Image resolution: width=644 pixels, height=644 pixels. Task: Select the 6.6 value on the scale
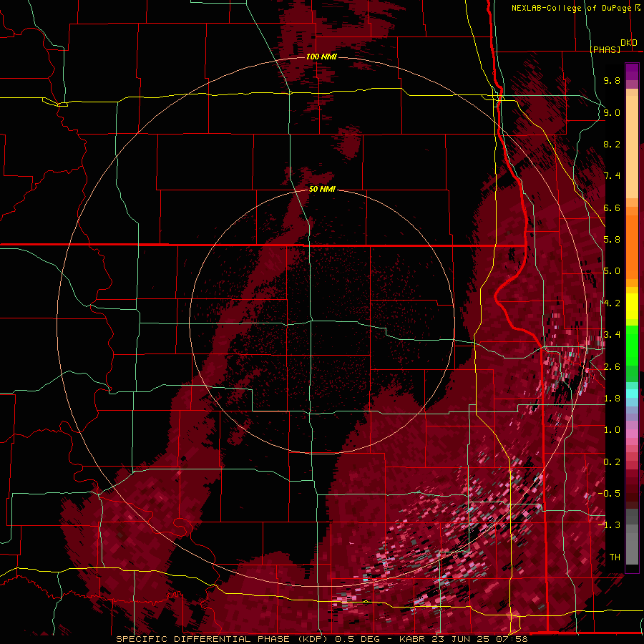612,208
